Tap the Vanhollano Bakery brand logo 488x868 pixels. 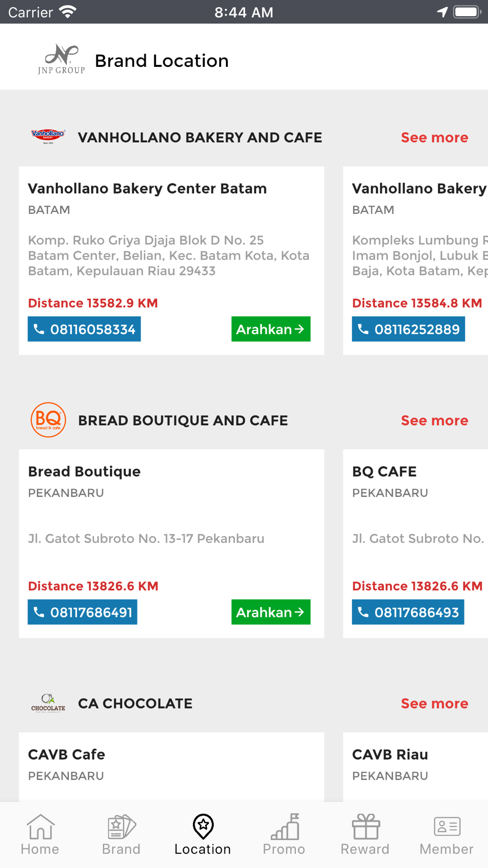[48, 136]
